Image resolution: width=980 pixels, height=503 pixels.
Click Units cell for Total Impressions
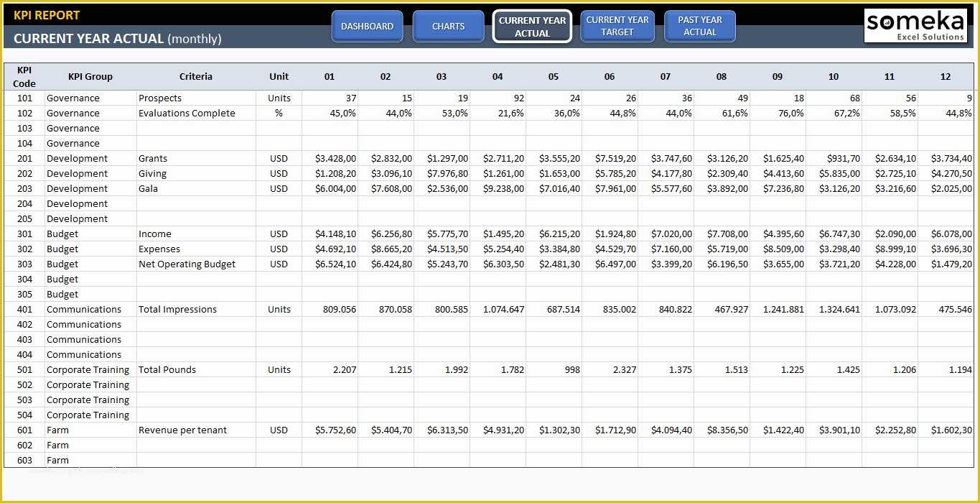point(279,309)
